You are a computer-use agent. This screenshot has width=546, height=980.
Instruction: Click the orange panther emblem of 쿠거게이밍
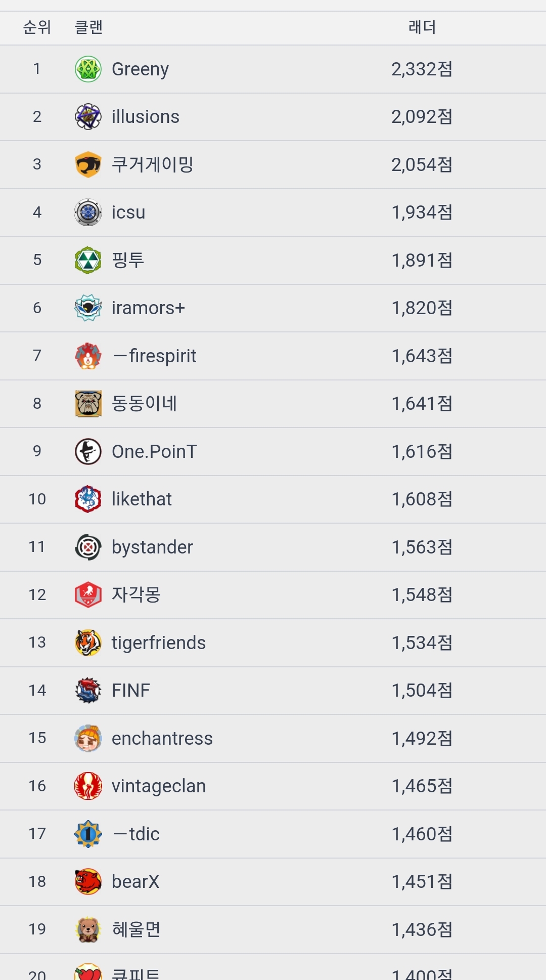click(x=88, y=164)
